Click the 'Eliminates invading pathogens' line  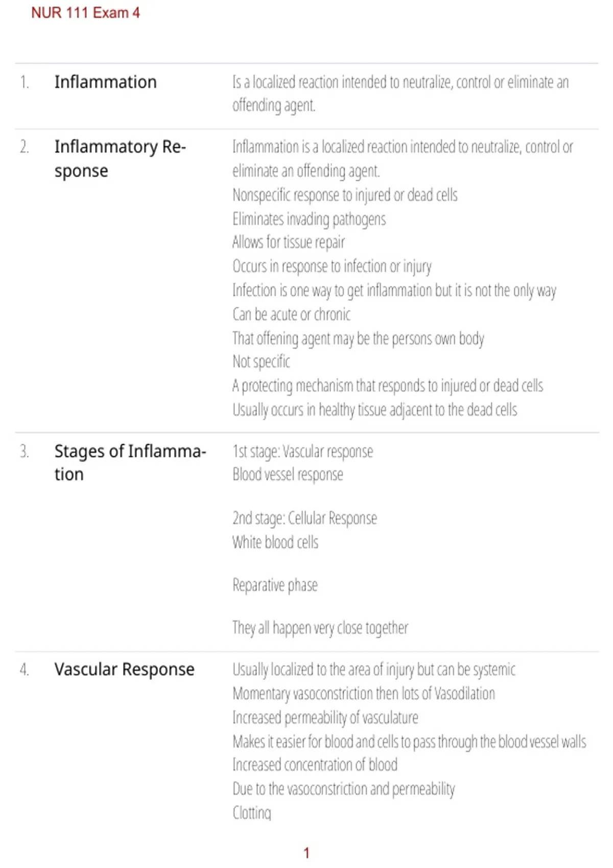tap(309, 219)
